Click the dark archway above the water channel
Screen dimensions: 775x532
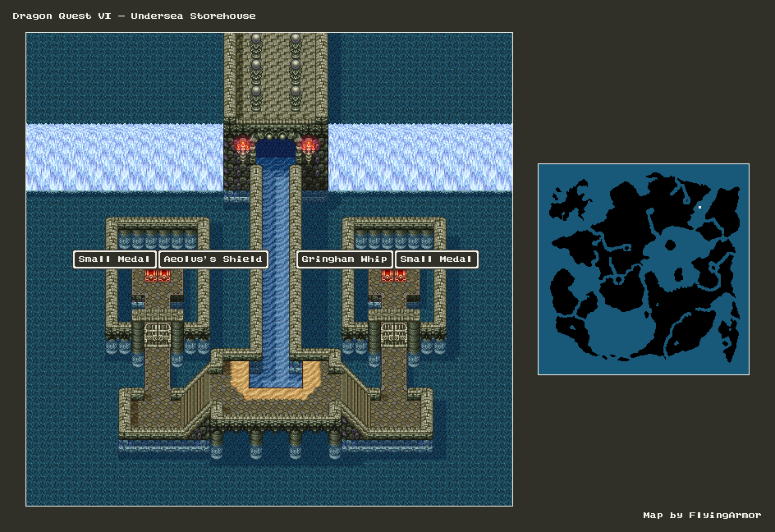[x=276, y=149]
